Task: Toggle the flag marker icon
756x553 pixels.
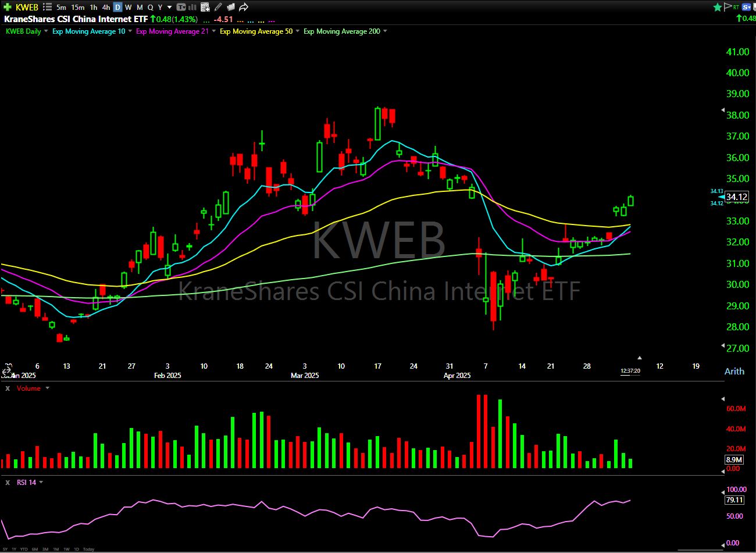Action: pos(727,7)
